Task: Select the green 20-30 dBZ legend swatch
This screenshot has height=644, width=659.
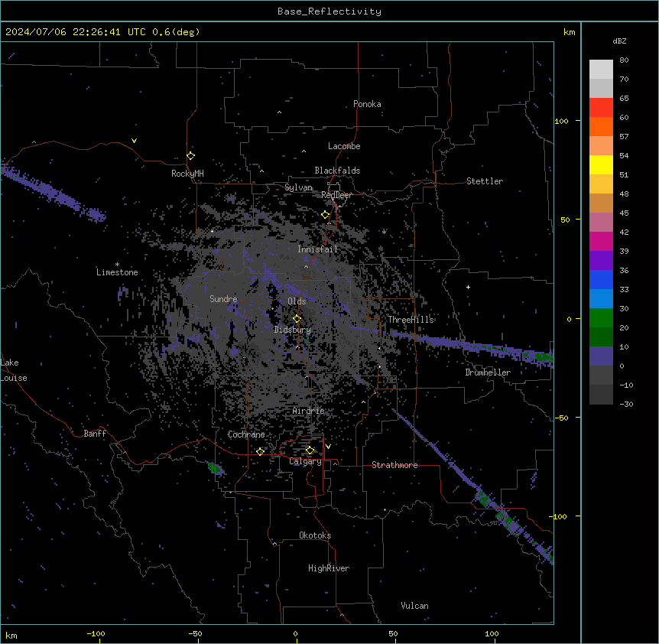Action: [601, 318]
